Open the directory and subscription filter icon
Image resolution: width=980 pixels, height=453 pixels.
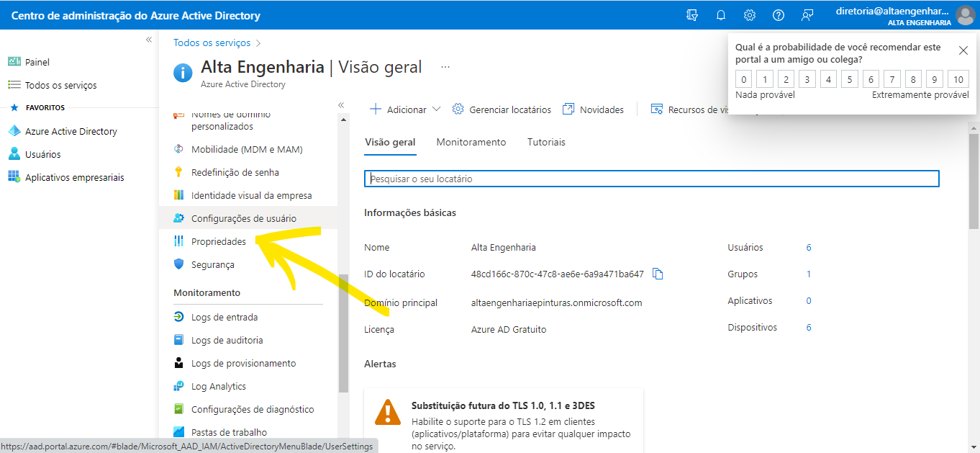tap(692, 15)
